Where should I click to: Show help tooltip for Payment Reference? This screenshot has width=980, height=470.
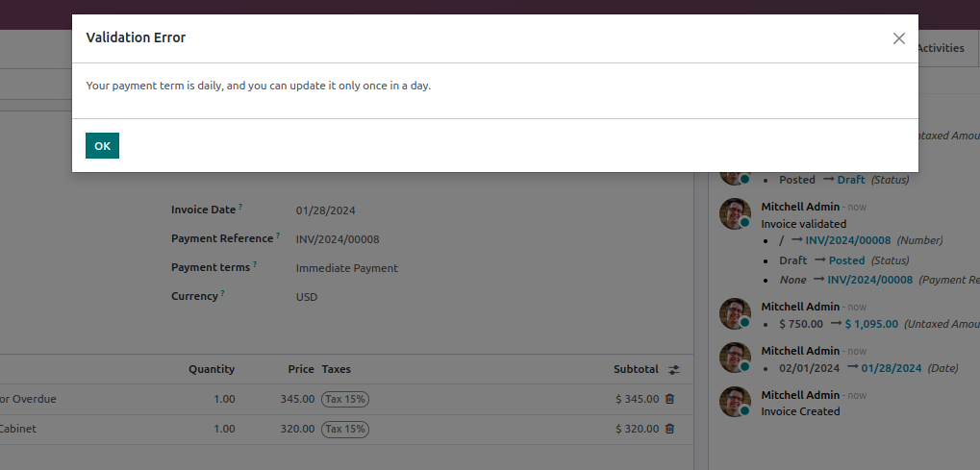[278, 235]
